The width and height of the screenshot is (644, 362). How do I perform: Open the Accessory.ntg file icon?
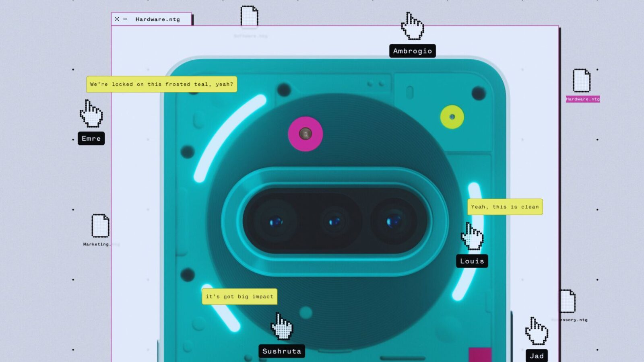click(x=568, y=301)
